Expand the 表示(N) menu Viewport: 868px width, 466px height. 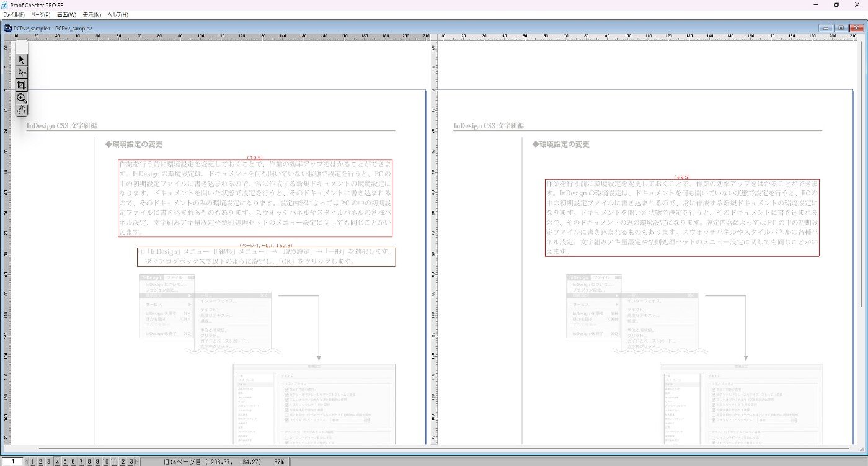(92, 14)
